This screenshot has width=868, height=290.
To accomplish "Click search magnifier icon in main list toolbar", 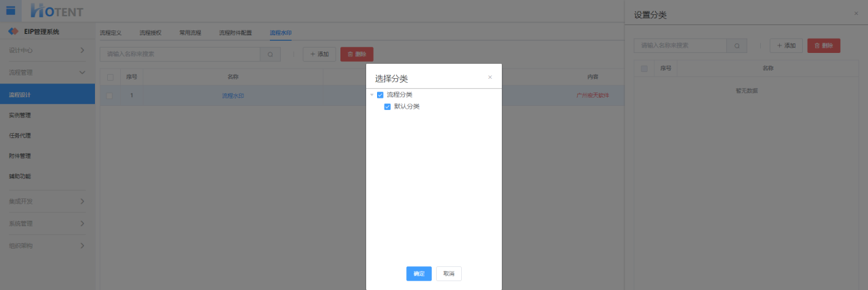I will tap(270, 54).
